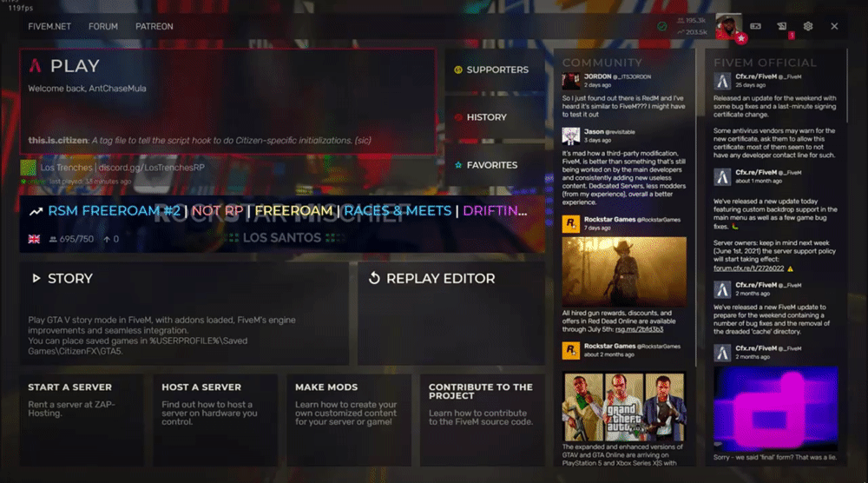Click first Cfx.re/FiveM 2 months ago avatar
The image size is (868, 483).
pyautogui.click(x=722, y=289)
